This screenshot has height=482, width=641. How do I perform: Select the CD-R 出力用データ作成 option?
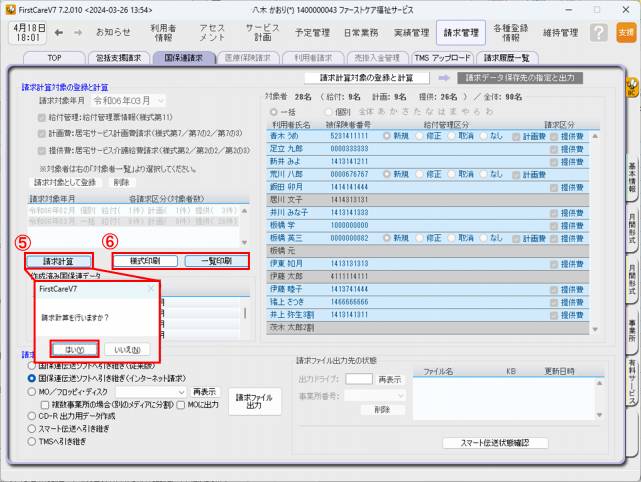(x=32, y=415)
